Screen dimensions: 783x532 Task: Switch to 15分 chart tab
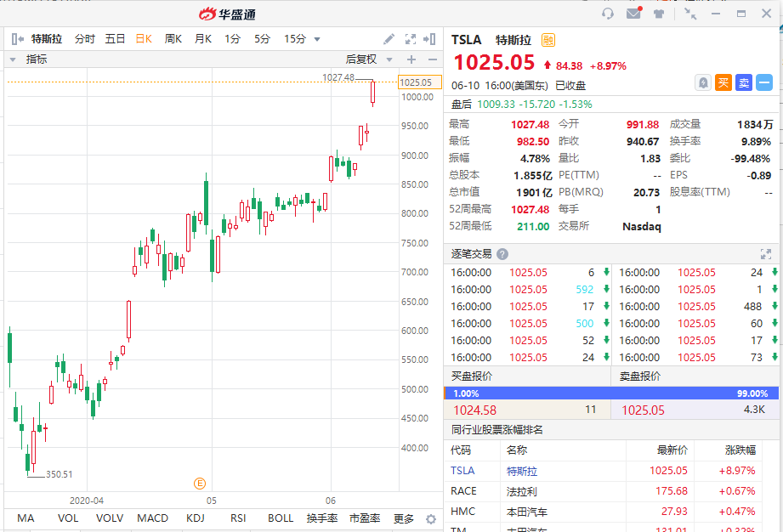295,39
